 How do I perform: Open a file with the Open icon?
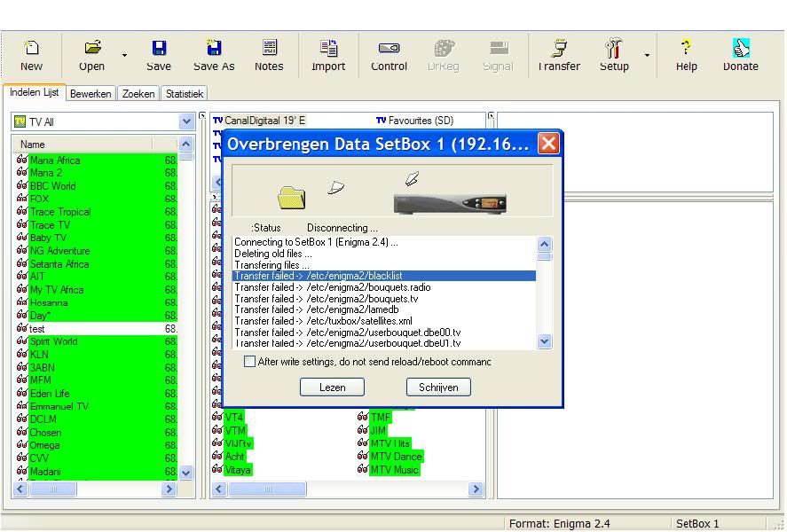click(x=92, y=48)
